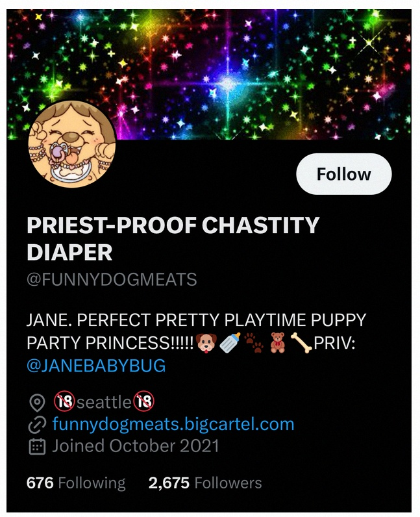Click the baby bottle emoji in bio
This screenshot has width=420, height=517.
coord(230,343)
